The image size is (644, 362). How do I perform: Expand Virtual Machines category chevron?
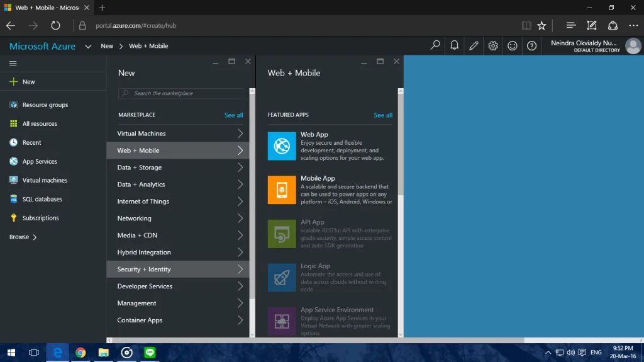(x=240, y=133)
